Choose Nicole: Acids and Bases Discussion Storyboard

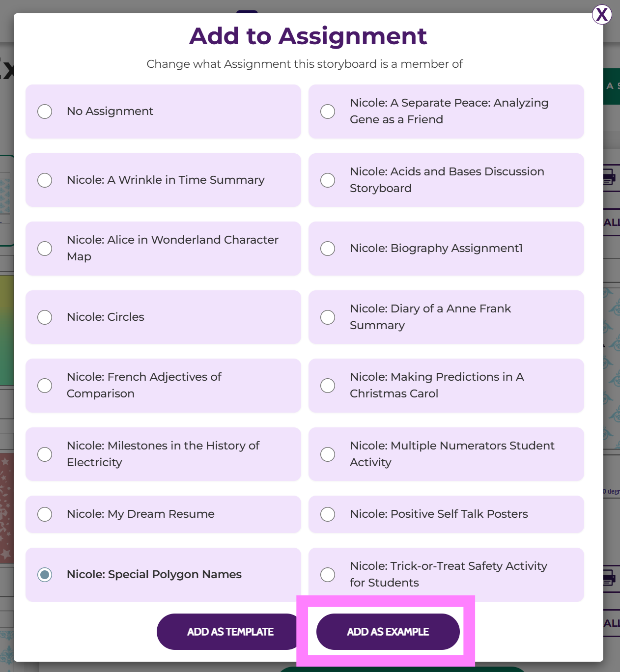[328, 180]
